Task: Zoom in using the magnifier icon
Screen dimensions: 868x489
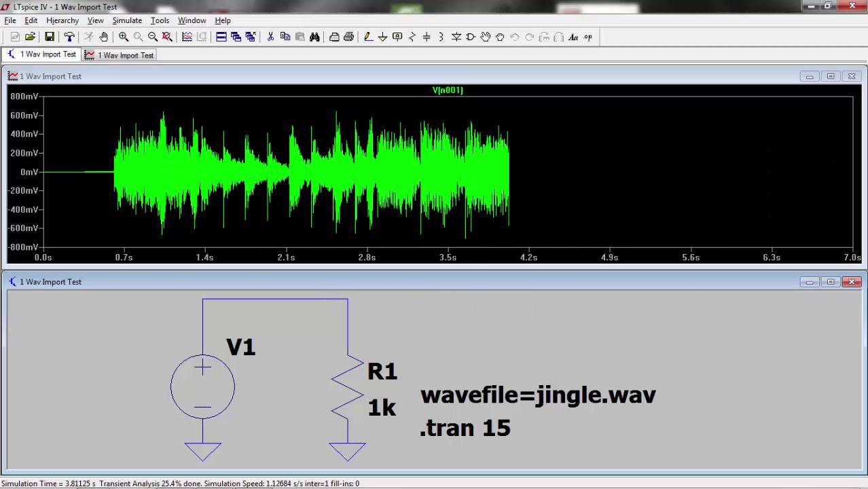Action: (124, 37)
